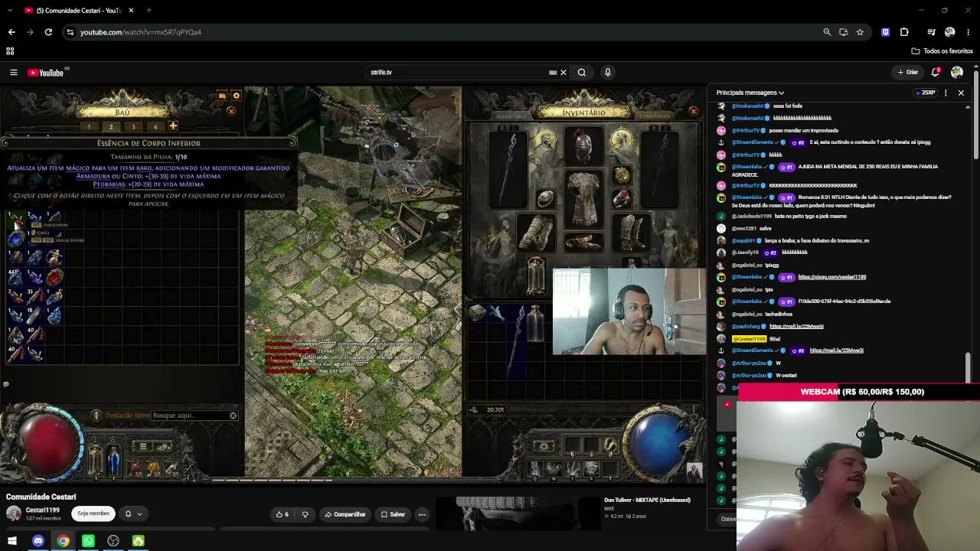Select stash tab 2 in the Baú
Viewport: 980px width, 551px height.
(111, 127)
